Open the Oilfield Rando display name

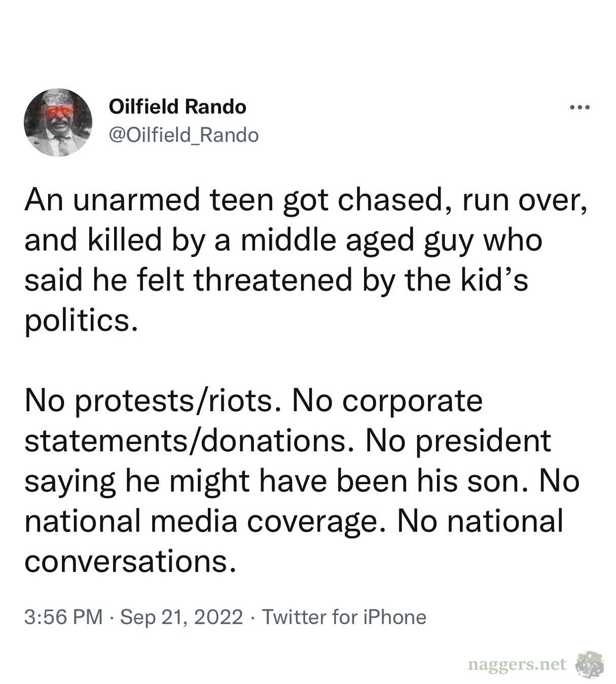[177, 107]
